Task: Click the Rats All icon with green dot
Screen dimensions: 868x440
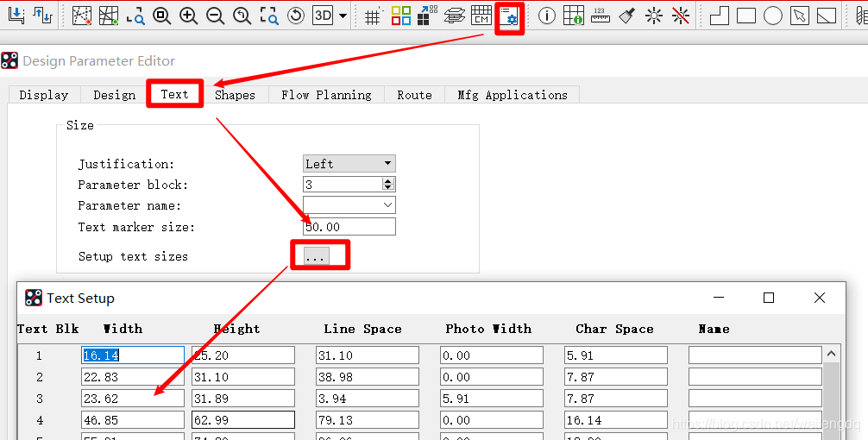Action: 109,16
